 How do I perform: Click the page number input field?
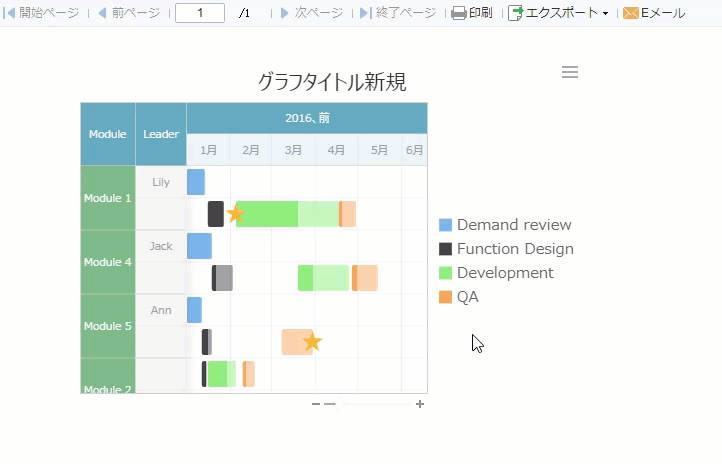200,13
